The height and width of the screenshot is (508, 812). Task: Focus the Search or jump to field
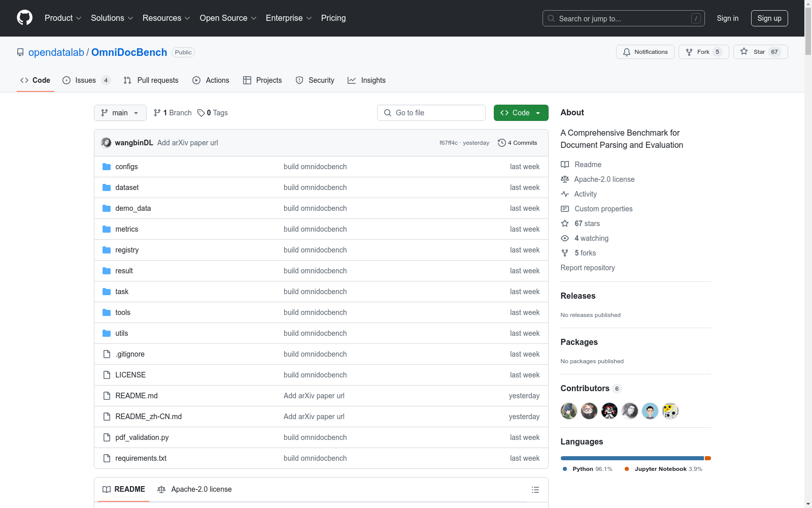coord(624,18)
